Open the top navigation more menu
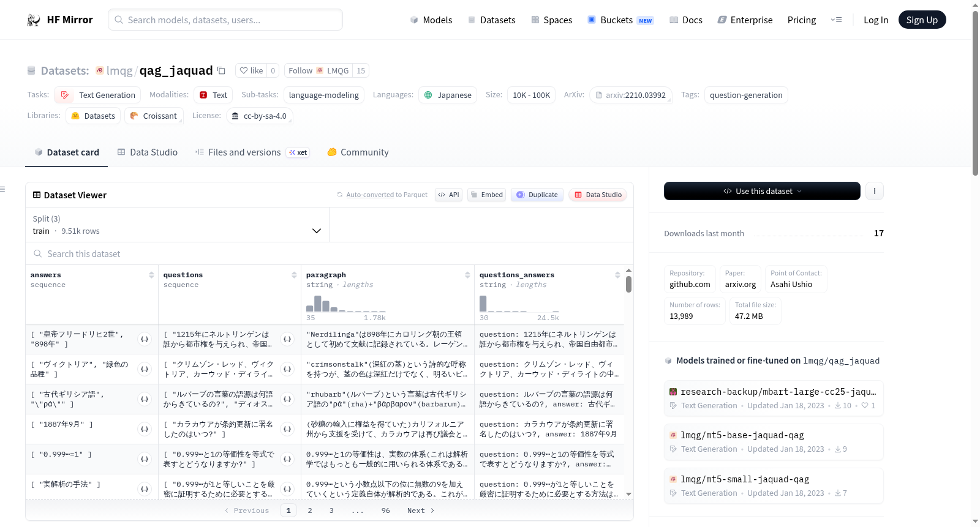This screenshot has width=980, height=527. pyautogui.click(x=836, y=20)
